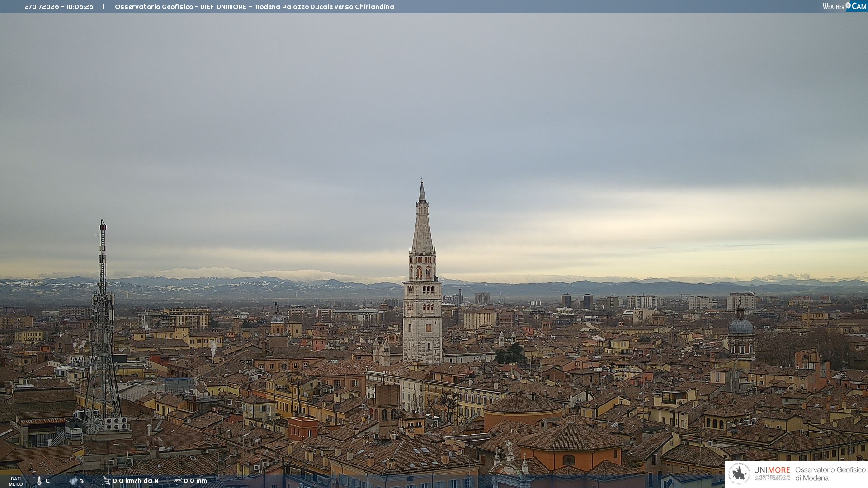This screenshot has width=868, height=488.
Task: Click the rain umbrella icon
Action: coord(178,481)
